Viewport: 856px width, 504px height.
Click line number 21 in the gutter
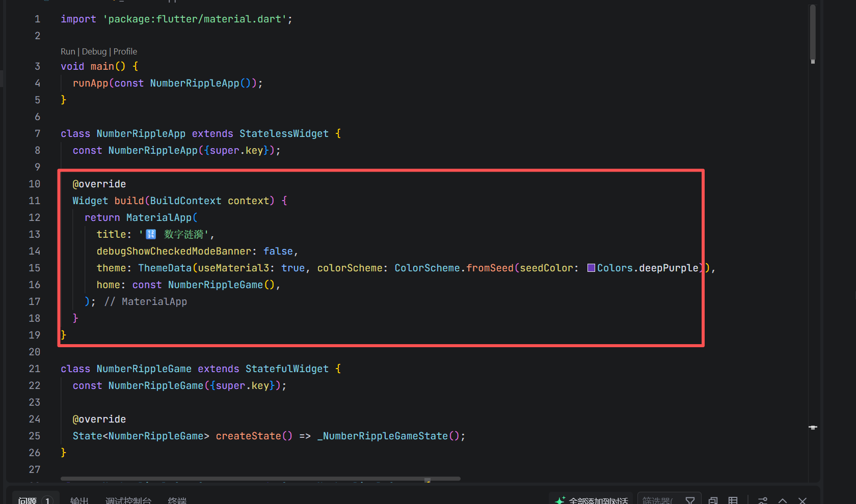[34, 369]
